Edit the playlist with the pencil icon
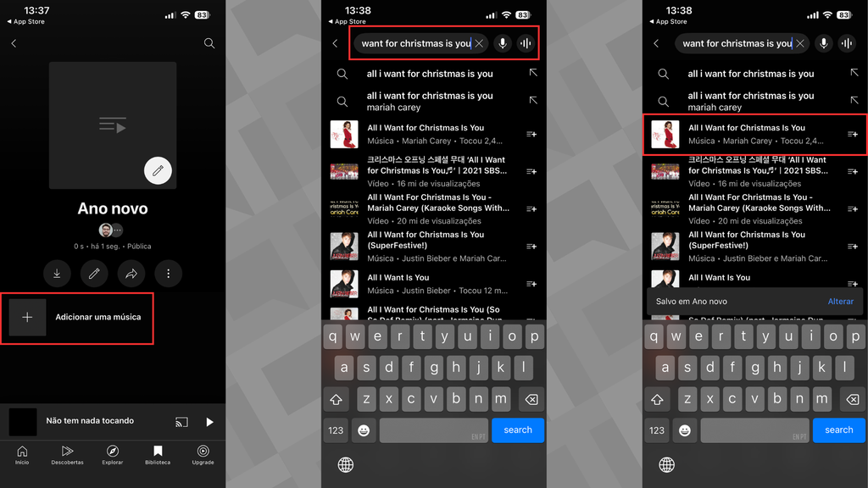The height and width of the screenshot is (488, 868). point(94,273)
